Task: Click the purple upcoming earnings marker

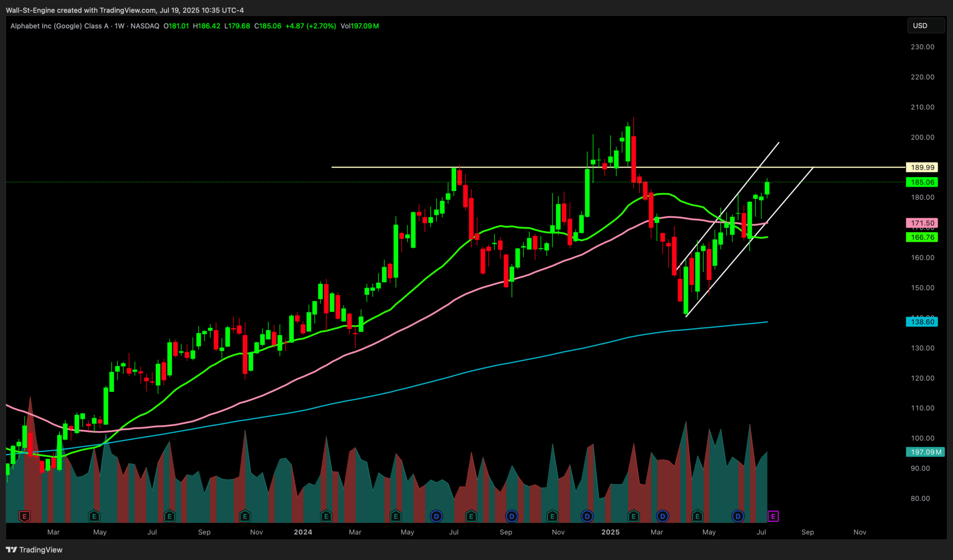Action: point(773,516)
